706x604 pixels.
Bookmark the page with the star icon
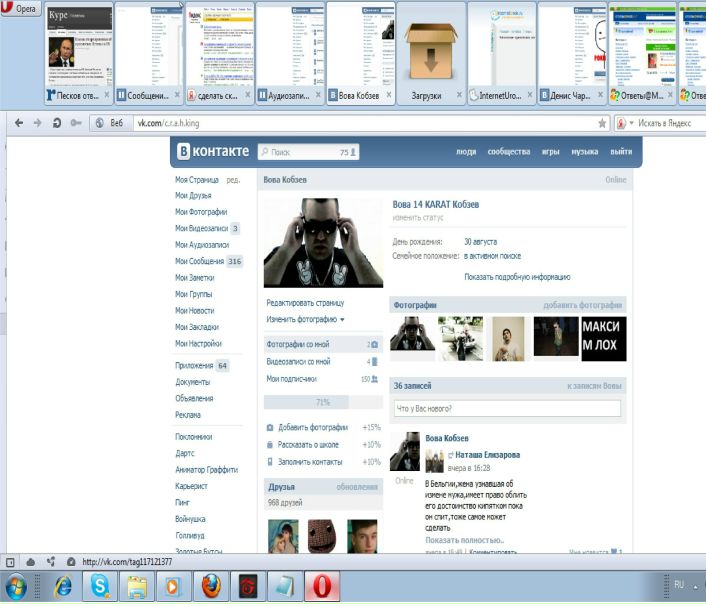tap(601, 122)
